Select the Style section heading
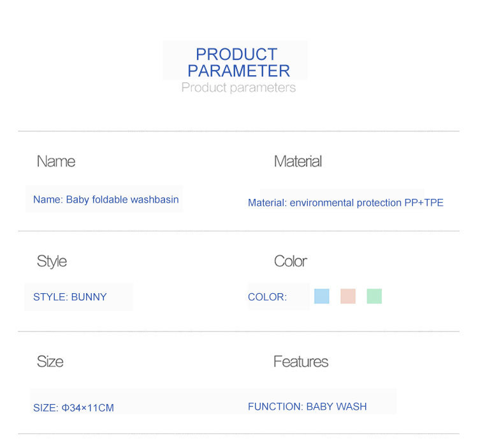The width and height of the screenshot is (478, 448). tap(52, 261)
